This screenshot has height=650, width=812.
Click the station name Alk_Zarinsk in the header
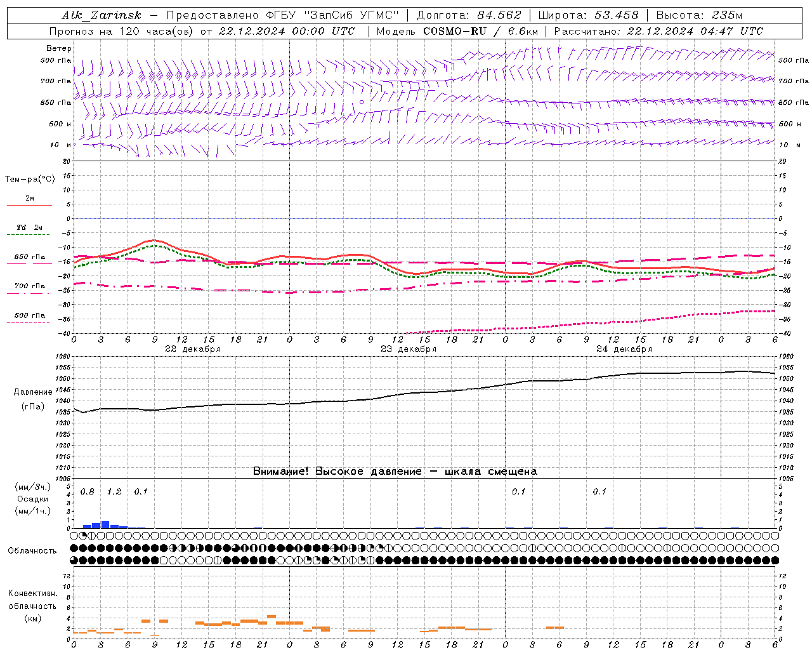click(x=101, y=15)
